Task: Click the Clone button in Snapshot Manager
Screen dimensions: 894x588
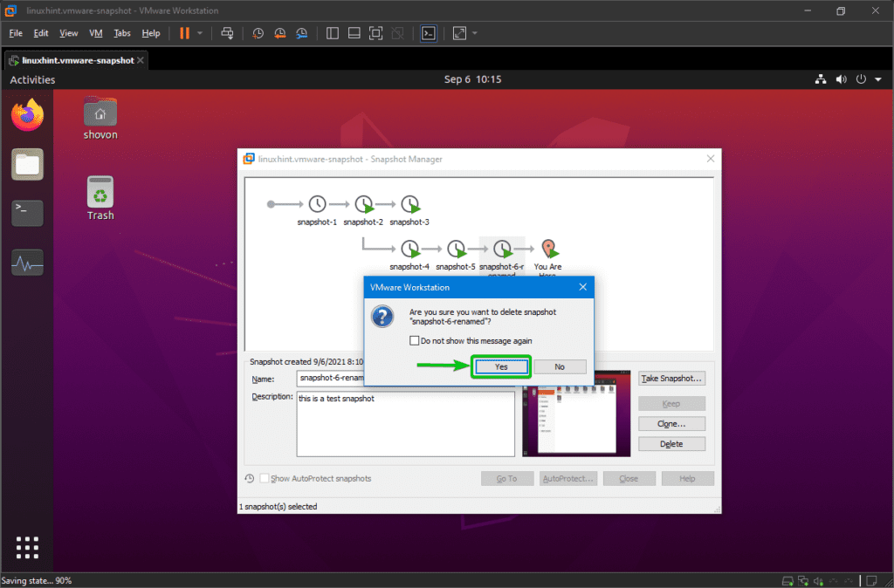Action: (671, 423)
